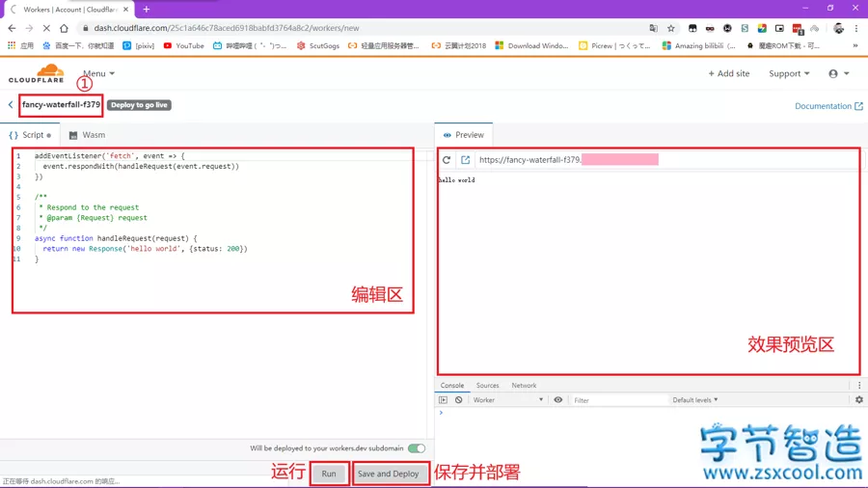The height and width of the screenshot is (488, 868).
Task: Show more bookmarks overflow chevron
Action: click(855, 45)
